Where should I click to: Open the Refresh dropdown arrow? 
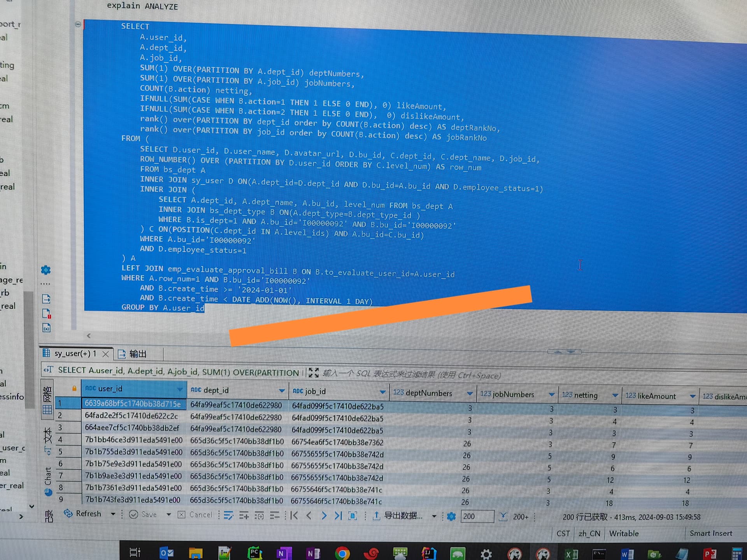coord(113,514)
